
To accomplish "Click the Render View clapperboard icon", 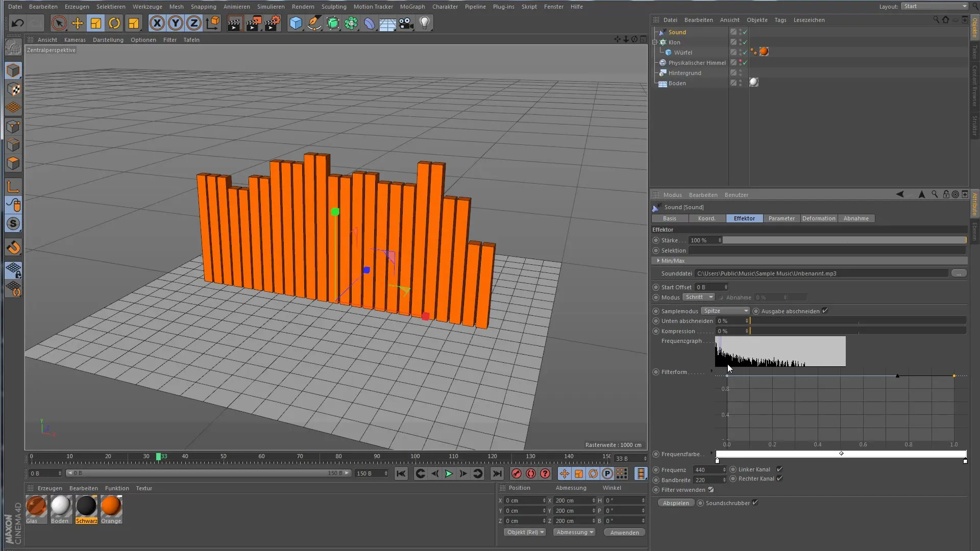I will coord(234,23).
